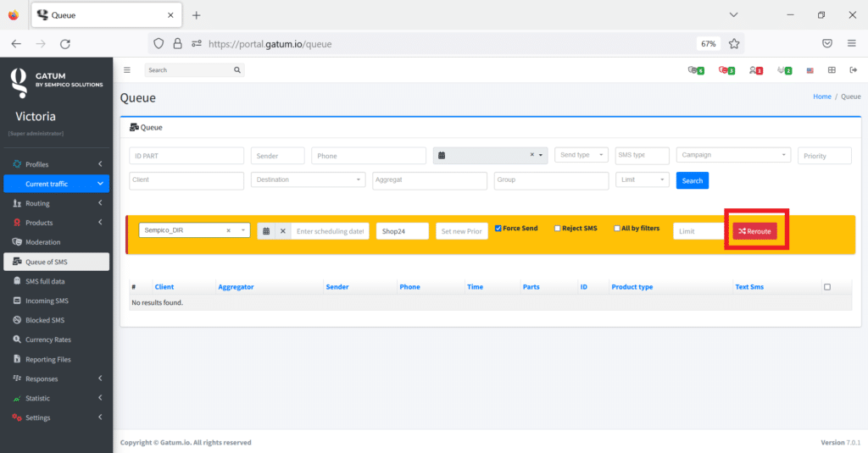Open SMS full data sidebar item
Viewport: 868px width, 453px height.
[x=57, y=281]
